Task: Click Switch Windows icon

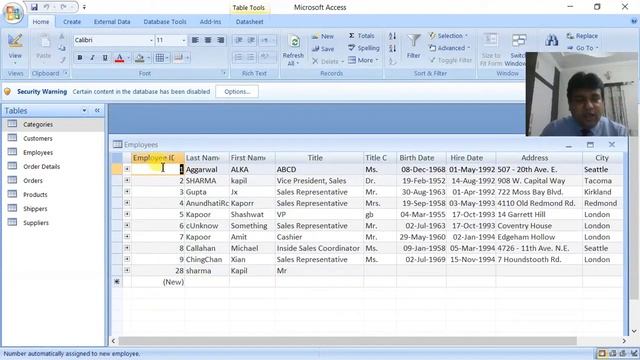Action: click(519, 40)
